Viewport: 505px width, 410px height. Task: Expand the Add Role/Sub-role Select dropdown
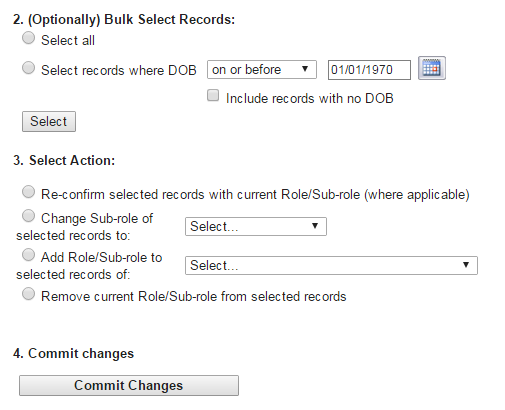[331, 266]
